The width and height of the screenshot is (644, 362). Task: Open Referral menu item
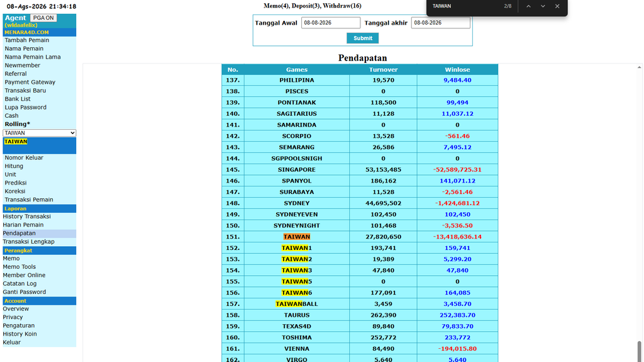pyautogui.click(x=16, y=74)
